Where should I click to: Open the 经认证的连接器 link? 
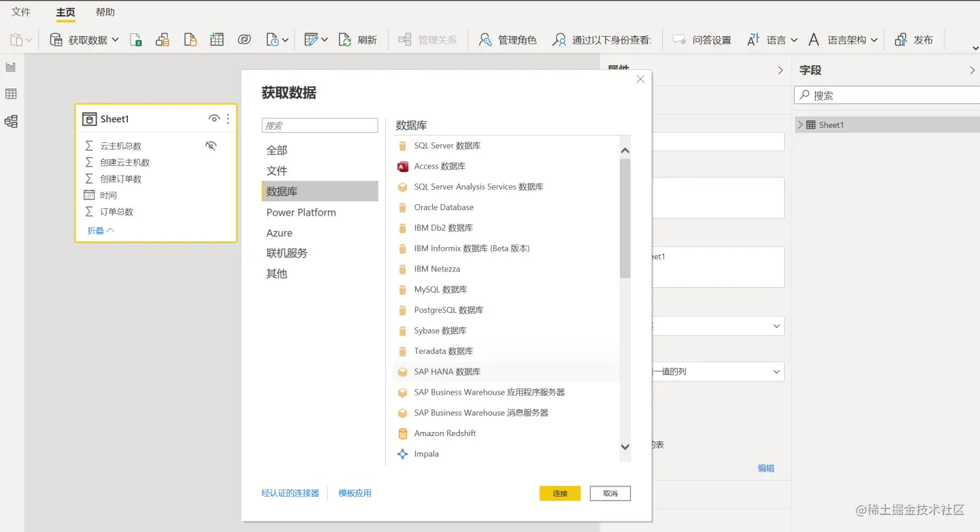tap(291, 493)
